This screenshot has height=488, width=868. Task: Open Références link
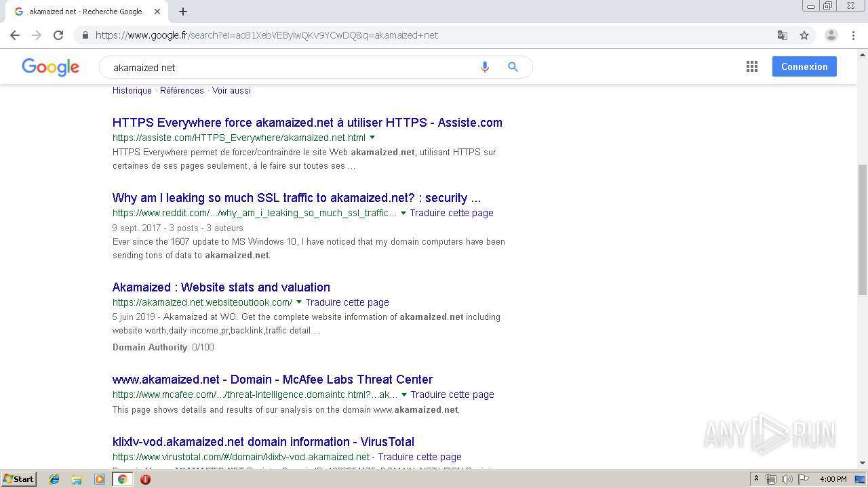[182, 90]
